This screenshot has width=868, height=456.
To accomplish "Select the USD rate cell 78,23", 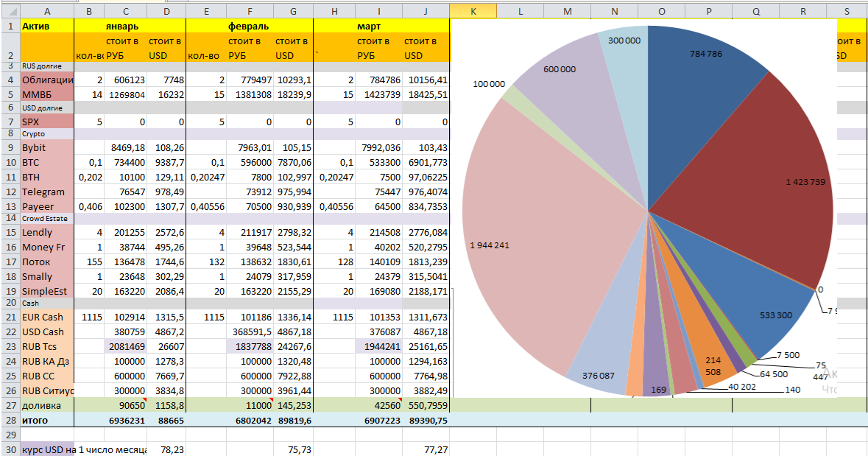I will [166, 449].
